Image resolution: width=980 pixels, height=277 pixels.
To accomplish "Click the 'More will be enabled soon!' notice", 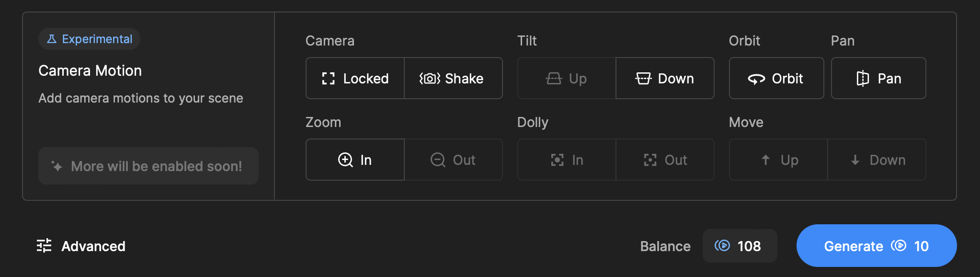I will tap(148, 166).
